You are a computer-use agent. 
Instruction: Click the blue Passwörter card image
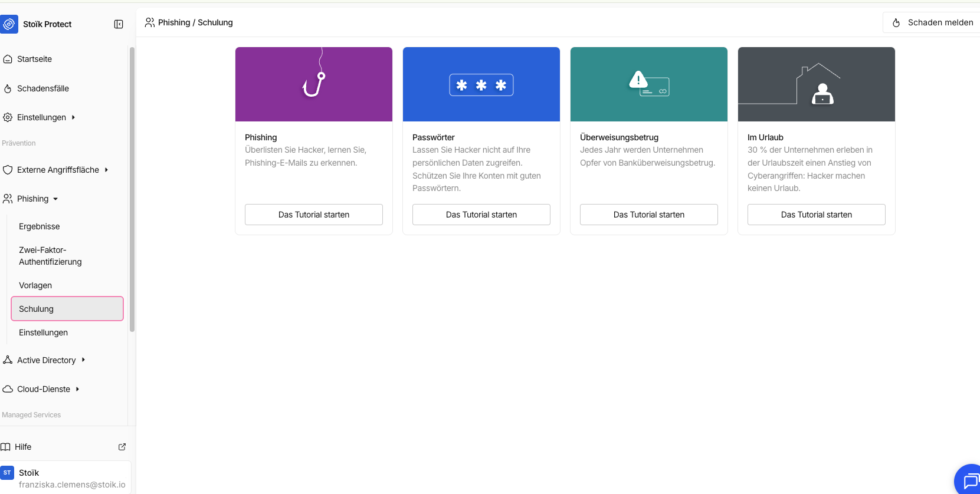point(481,84)
